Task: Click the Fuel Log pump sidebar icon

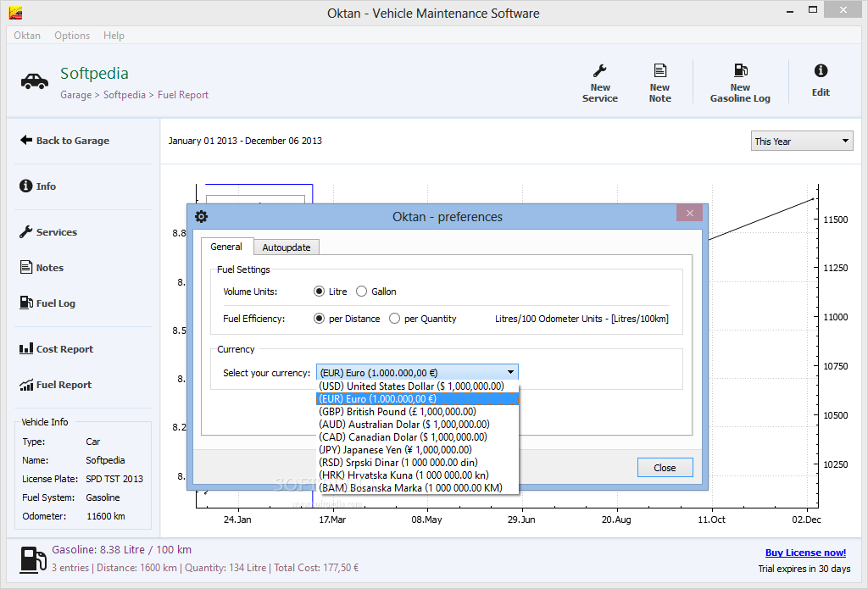Action: click(26, 303)
